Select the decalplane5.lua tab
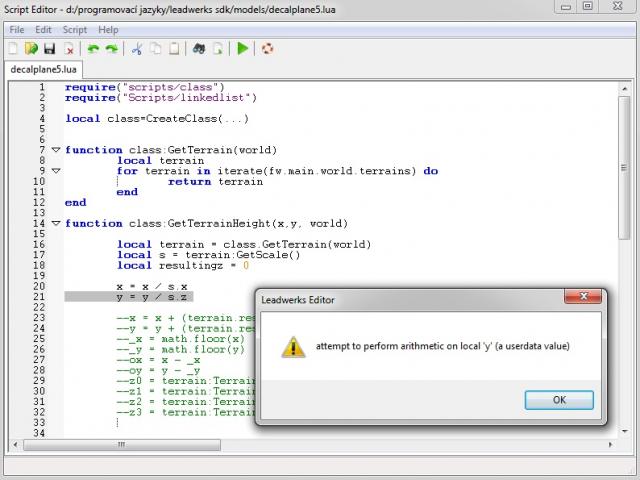The width and height of the screenshot is (640, 480). tap(43, 70)
